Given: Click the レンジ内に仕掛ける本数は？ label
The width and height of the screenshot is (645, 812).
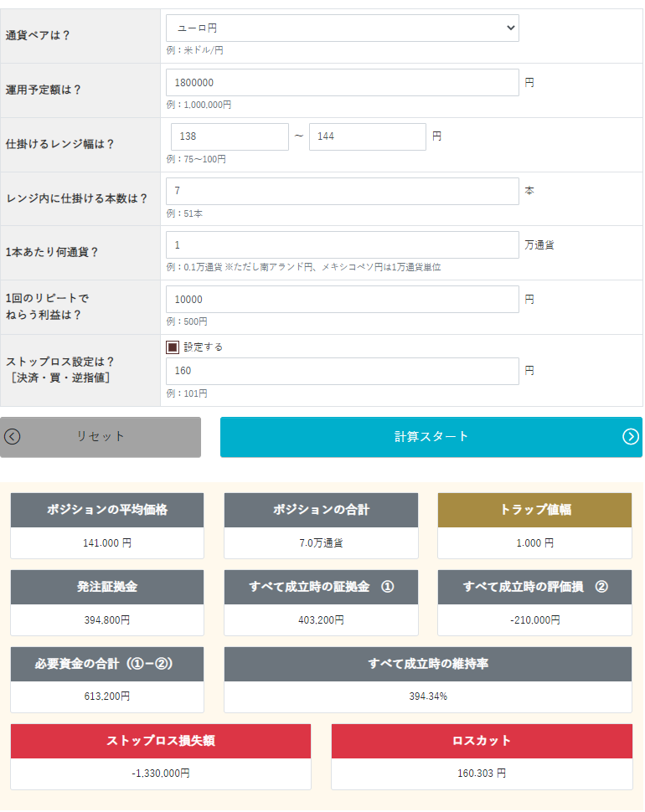Looking at the screenshot, I should [x=77, y=199].
